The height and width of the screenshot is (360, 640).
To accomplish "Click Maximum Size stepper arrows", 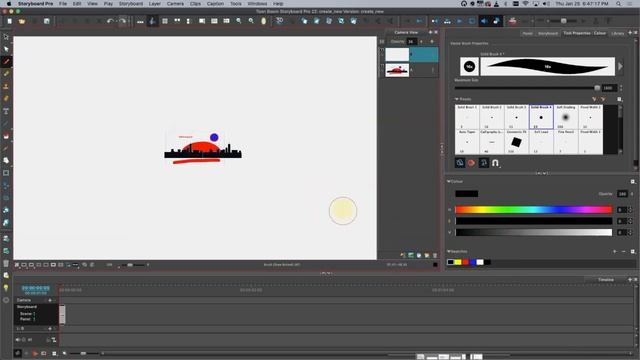I will pyautogui.click(x=621, y=88).
